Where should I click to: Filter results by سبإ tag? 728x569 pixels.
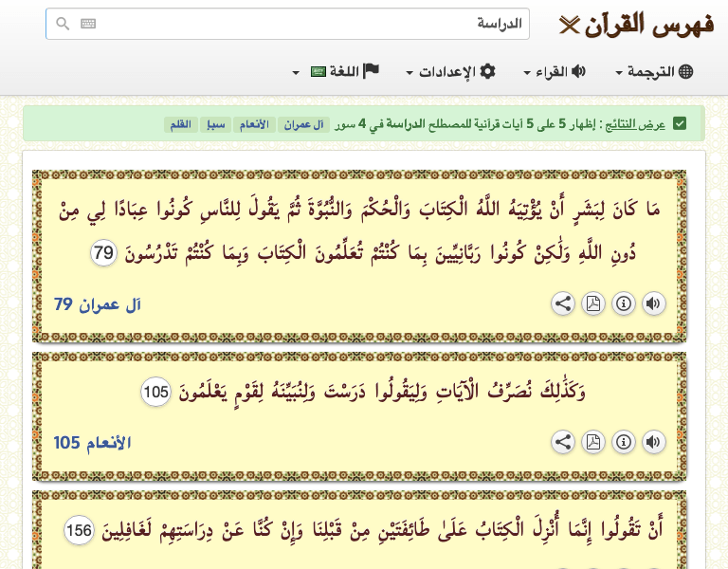coord(215,124)
